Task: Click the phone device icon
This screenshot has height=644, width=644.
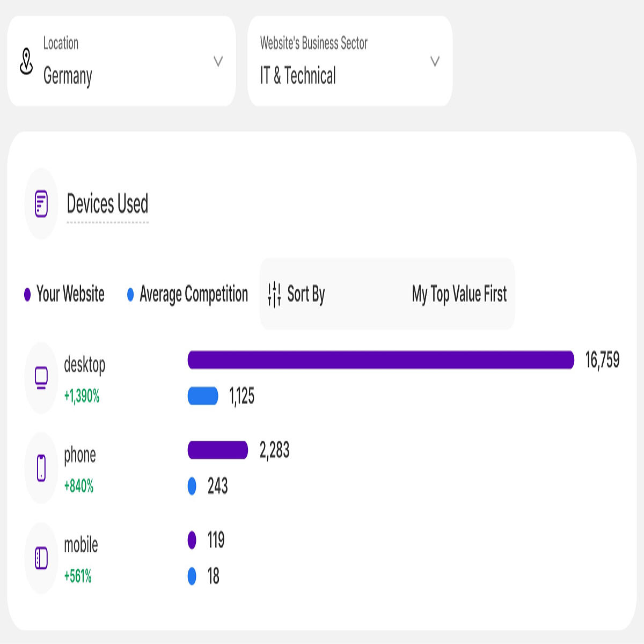Action: 41,468
